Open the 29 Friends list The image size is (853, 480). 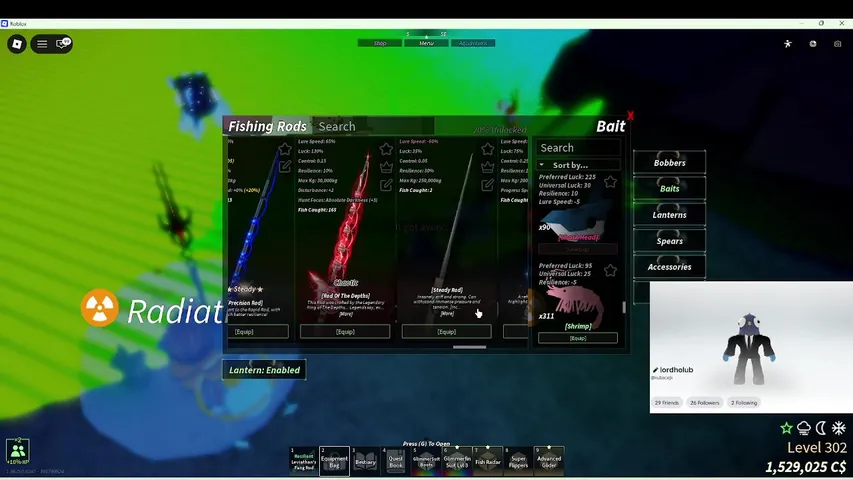666,403
